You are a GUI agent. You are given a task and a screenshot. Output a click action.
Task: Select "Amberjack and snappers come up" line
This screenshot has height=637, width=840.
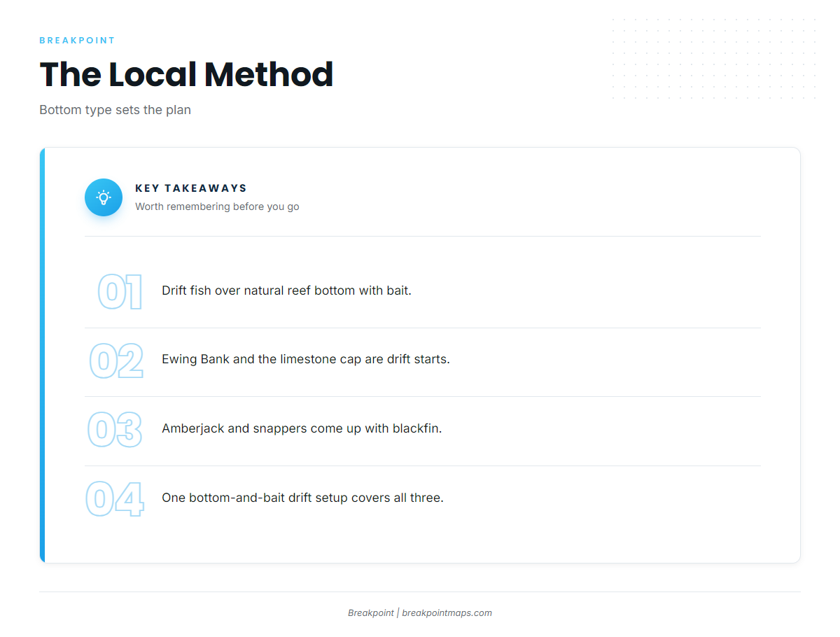coord(302,428)
